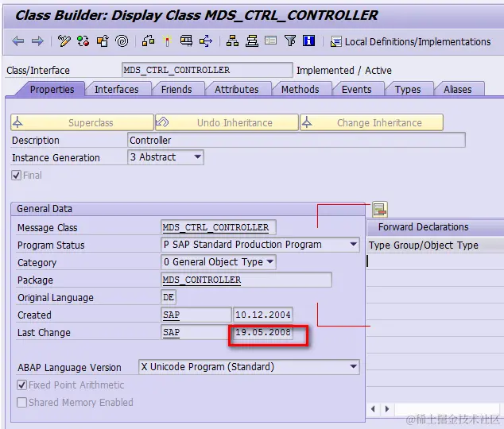Click the matchstick test icon
The width and height of the screenshot is (504, 429).
pos(167,41)
